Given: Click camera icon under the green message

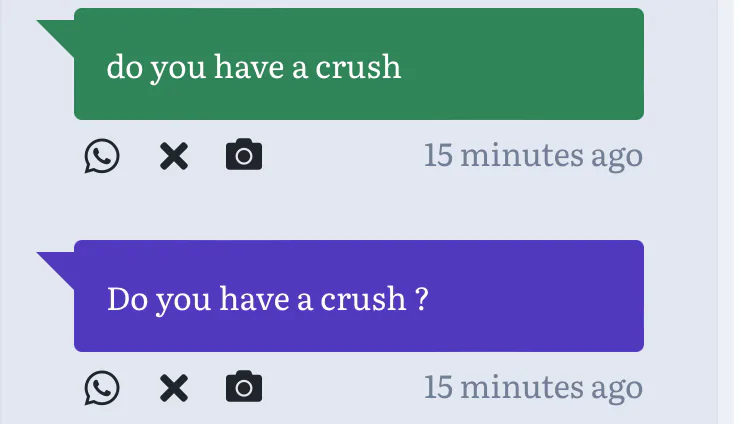Looking at the screenshot, I should click(x=244, y=156).
